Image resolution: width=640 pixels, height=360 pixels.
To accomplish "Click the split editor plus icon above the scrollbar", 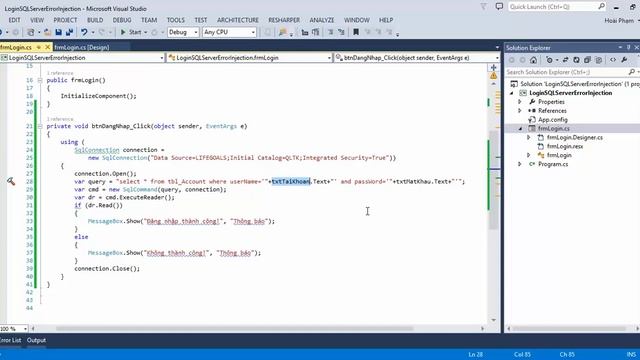I will [493, 67].
